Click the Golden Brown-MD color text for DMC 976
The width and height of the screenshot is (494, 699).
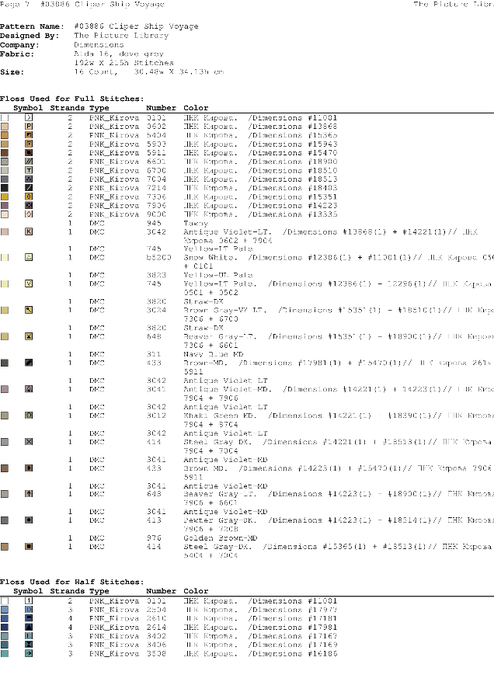click(x=220, y=538)
